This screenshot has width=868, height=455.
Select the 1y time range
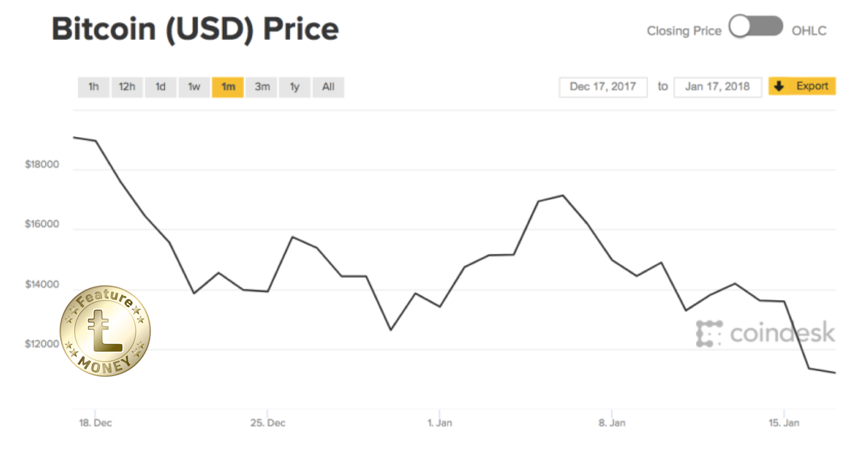[x=295, y=87]
